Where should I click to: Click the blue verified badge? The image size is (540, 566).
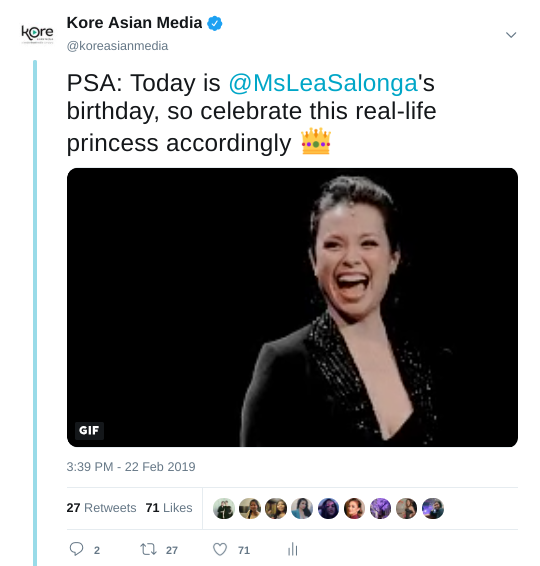[214, 23]
